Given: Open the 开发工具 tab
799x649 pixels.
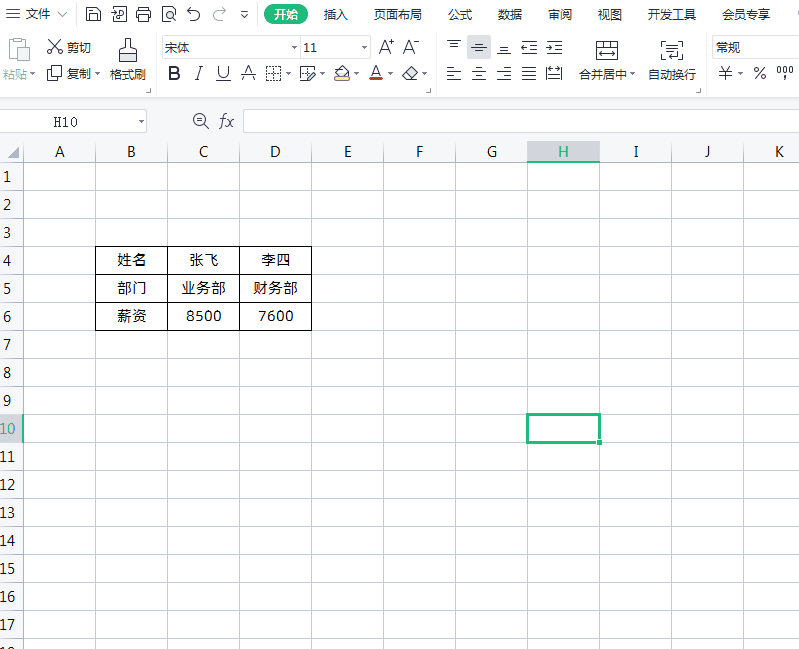Looking at the screenshot, I should click(672, 14).
